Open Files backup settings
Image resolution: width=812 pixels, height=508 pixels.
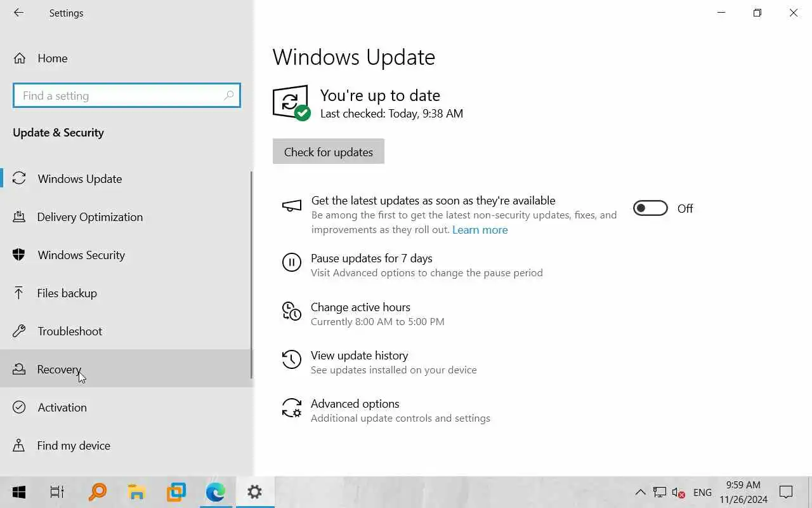click(x=126, y=293)
